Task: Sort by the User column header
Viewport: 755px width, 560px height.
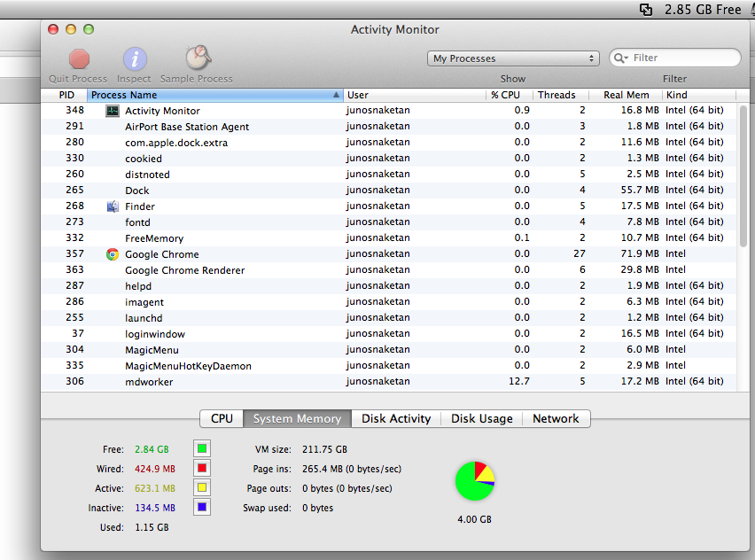Action: point(415,95)
